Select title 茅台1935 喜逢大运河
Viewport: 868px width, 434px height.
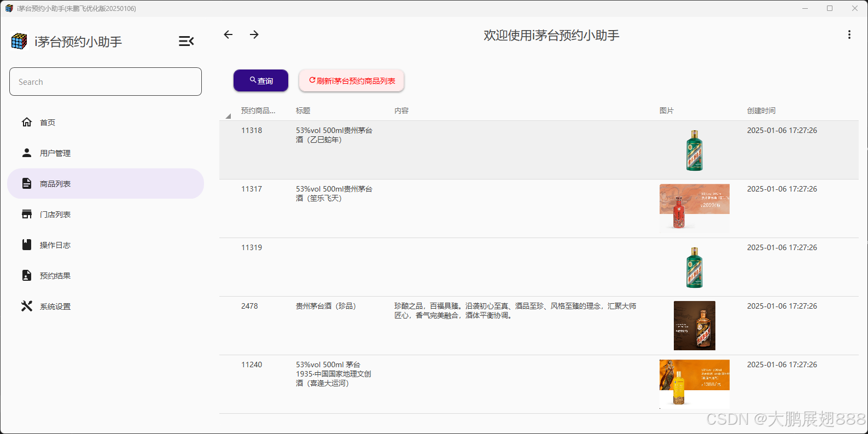(334, 374)
